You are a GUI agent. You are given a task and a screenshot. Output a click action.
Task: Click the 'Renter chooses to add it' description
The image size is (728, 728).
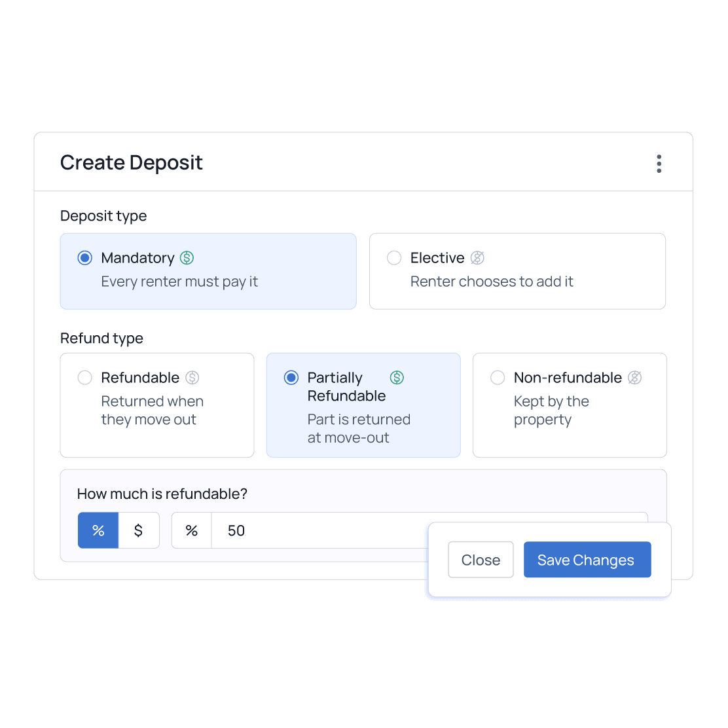(x=492, y=282)
